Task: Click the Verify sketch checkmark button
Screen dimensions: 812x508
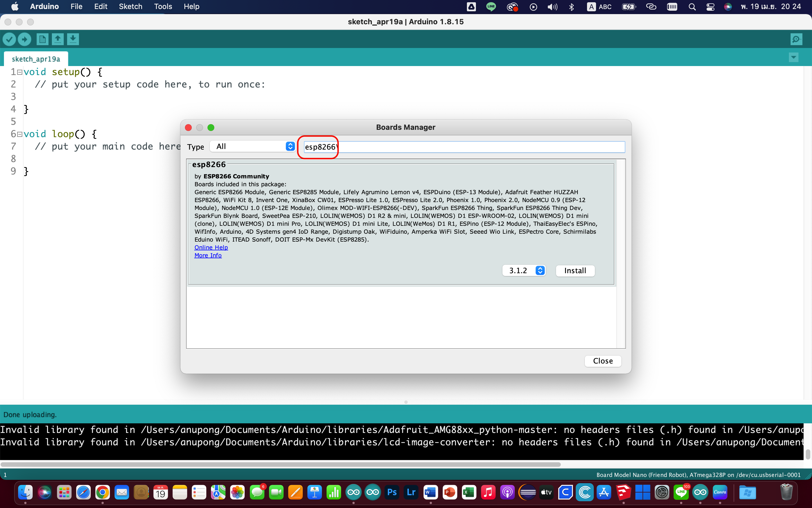Action: (x=9, y=39)
